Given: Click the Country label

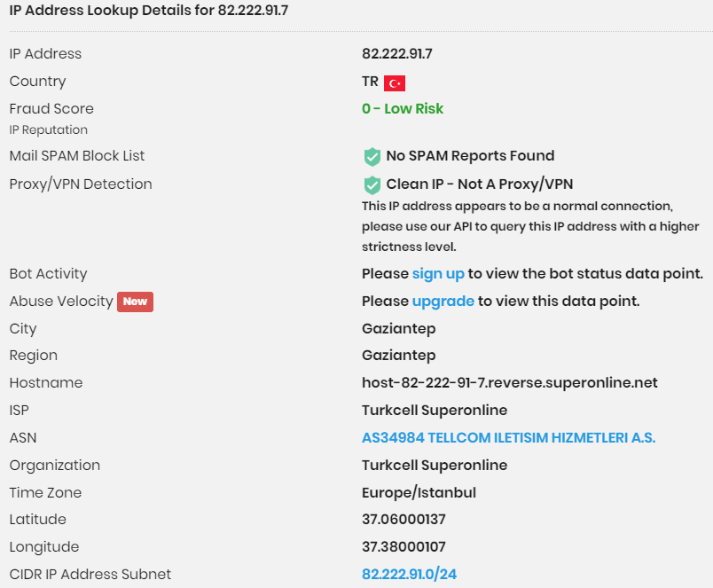Looking at the screenshot, I should (x=38, y=82).
